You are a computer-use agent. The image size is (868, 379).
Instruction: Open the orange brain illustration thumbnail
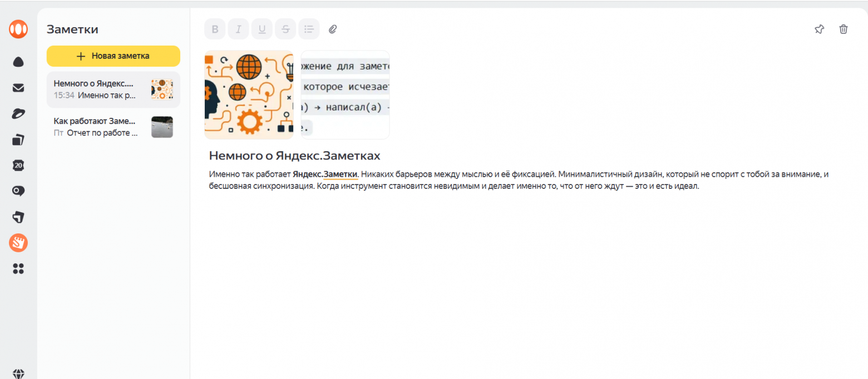coord(249,94)
